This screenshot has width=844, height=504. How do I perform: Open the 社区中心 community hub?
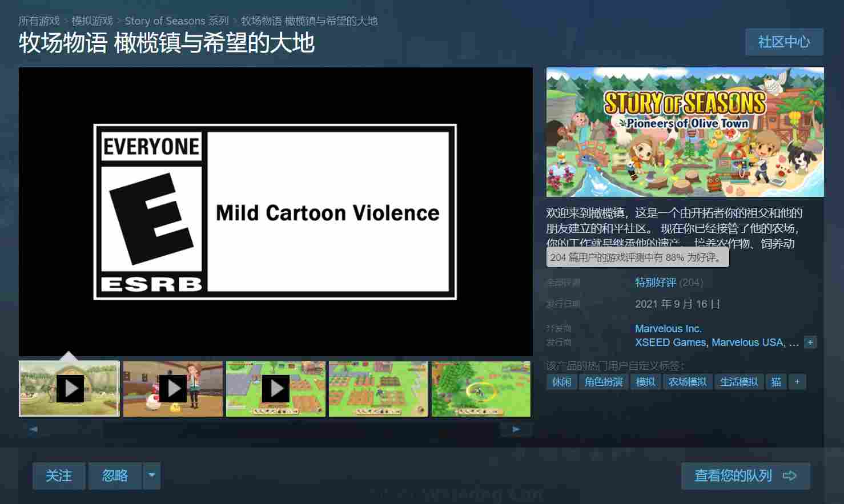pos(784,42)
